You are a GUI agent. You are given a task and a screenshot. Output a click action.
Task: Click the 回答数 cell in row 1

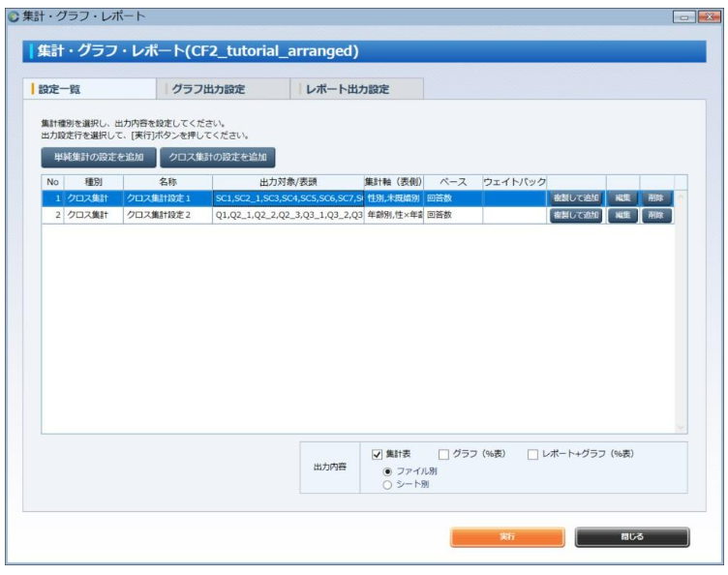[x=453, y=198]
